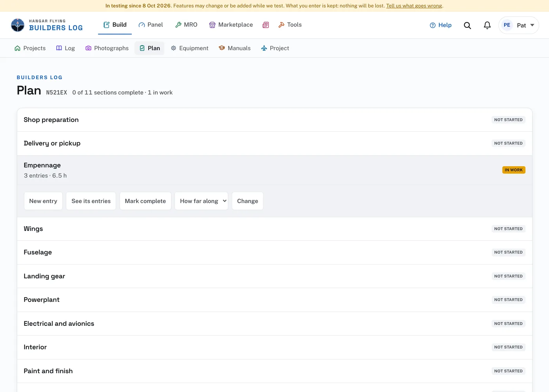
Task: Click the Projects home icon
Action: [17, 48]
